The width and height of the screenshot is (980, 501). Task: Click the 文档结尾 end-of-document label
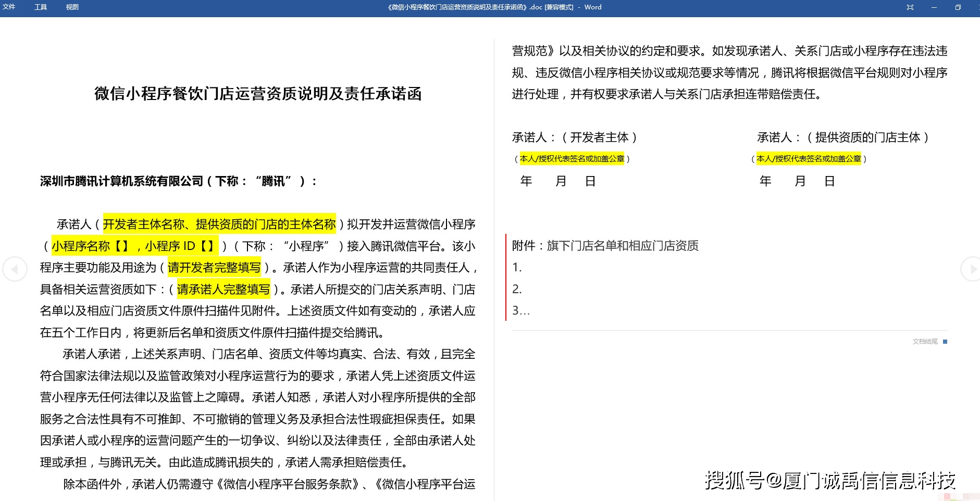point(925,342)
